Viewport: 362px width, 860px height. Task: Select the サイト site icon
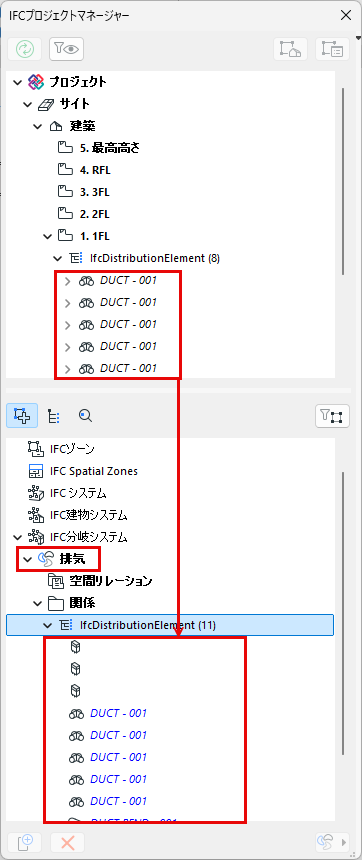pos(46,104)
